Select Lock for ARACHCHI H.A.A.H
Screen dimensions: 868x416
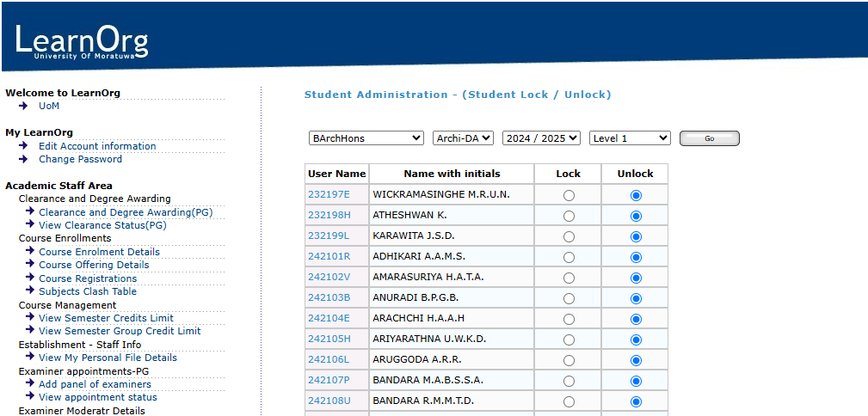569,319
